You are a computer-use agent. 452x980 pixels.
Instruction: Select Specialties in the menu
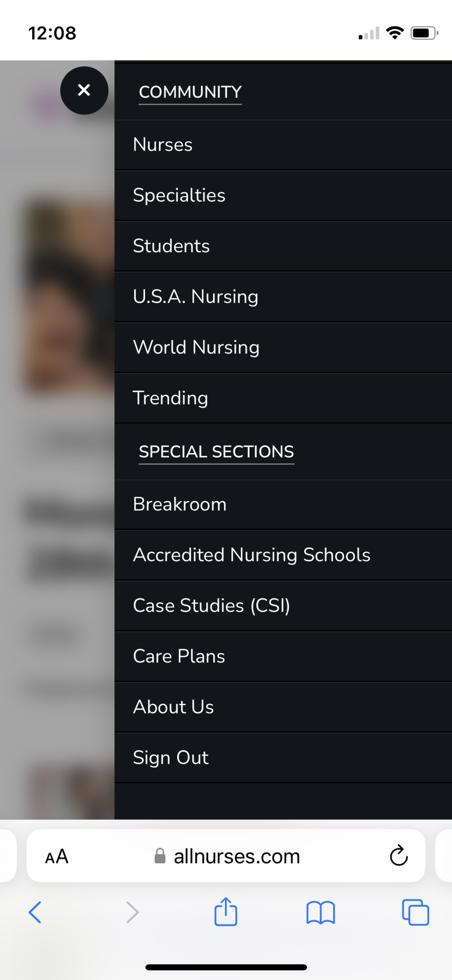pyautogui.click(x=179, y=195)
